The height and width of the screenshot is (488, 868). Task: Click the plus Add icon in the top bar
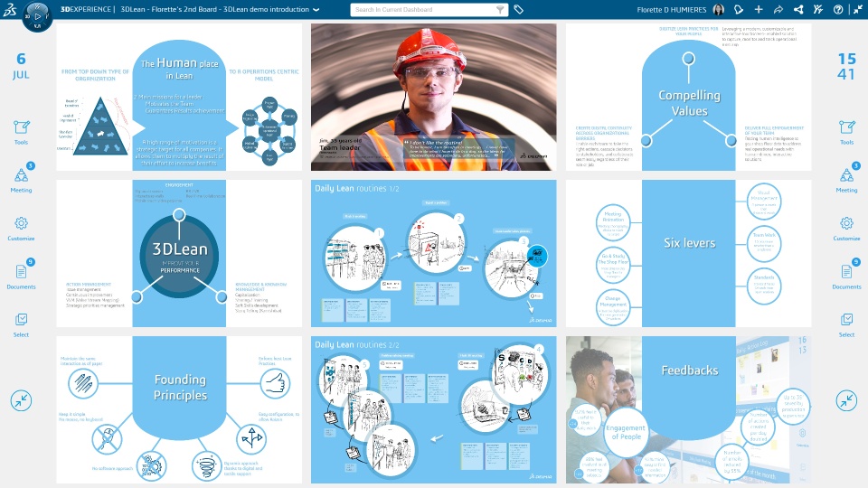[759, 9]
